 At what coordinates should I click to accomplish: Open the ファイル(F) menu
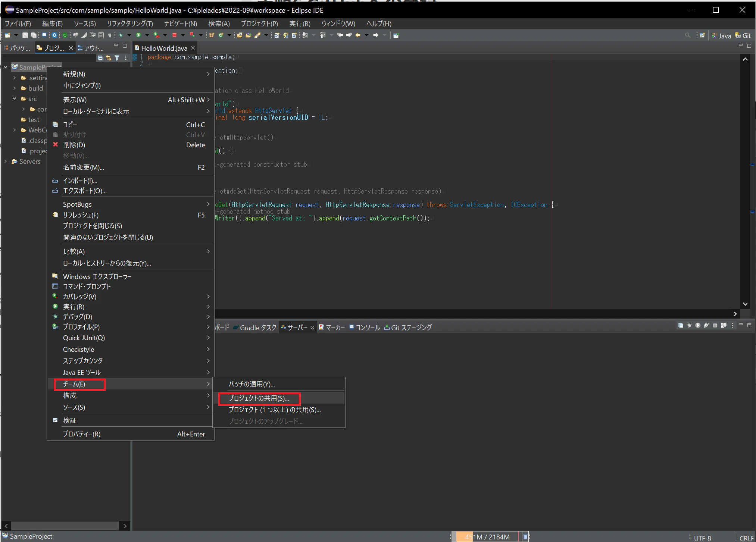click(18, 24)
